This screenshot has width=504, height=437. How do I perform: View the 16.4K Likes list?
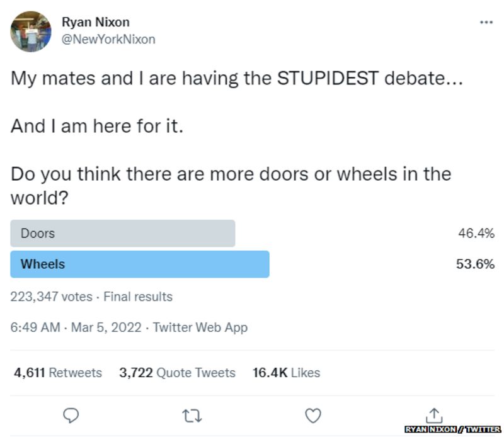coord(286,373)
